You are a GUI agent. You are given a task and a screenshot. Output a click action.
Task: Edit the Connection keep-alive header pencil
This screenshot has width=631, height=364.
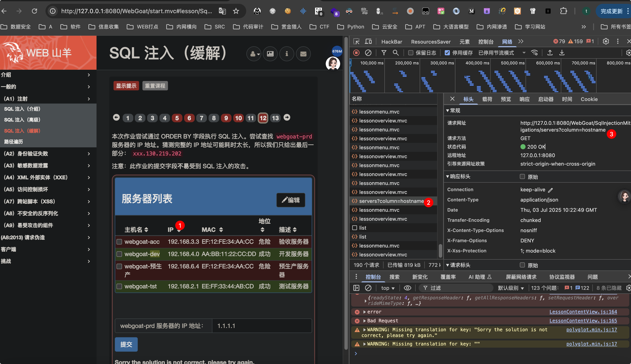coord(550,190)
